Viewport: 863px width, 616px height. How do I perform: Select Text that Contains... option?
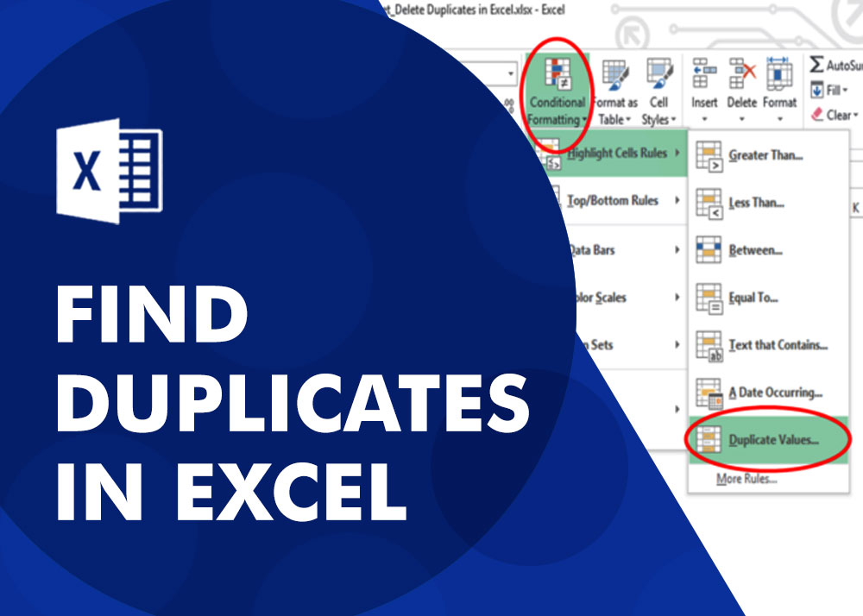pos(768,345)
